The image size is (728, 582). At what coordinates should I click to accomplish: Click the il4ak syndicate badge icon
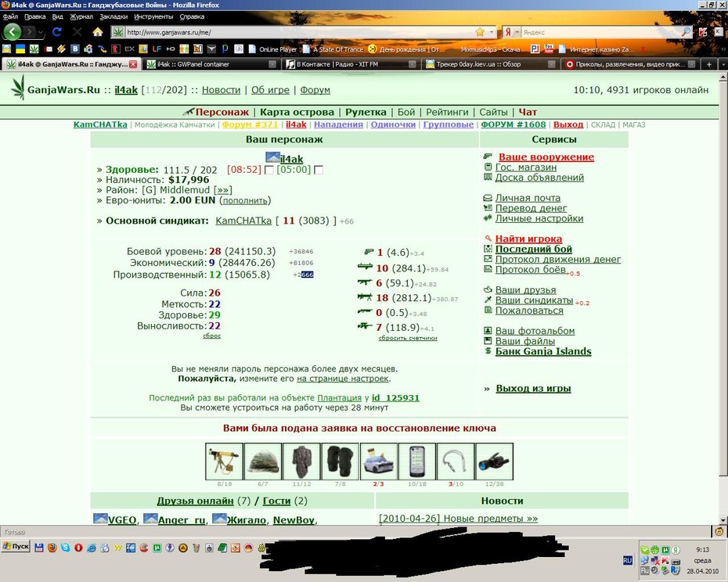(272, 158)
